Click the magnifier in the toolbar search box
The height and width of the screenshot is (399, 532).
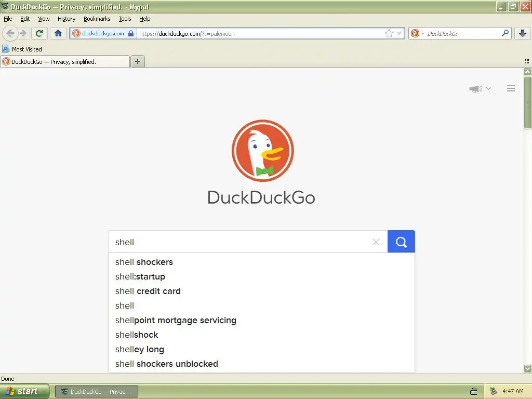tap(505, 33)
